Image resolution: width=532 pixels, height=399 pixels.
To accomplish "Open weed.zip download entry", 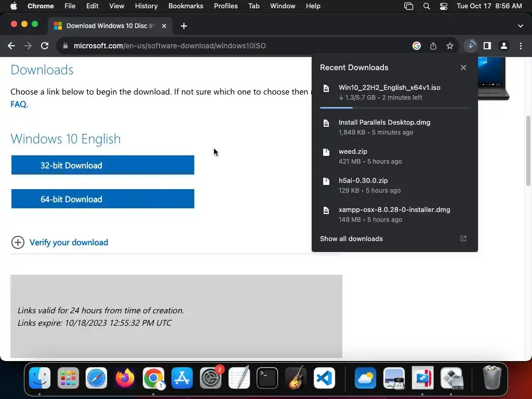I will point(395,156).
